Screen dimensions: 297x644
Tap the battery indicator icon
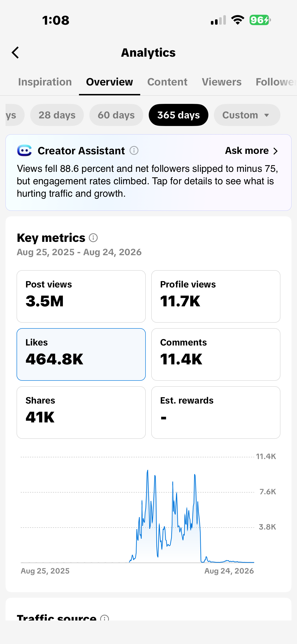260,20
